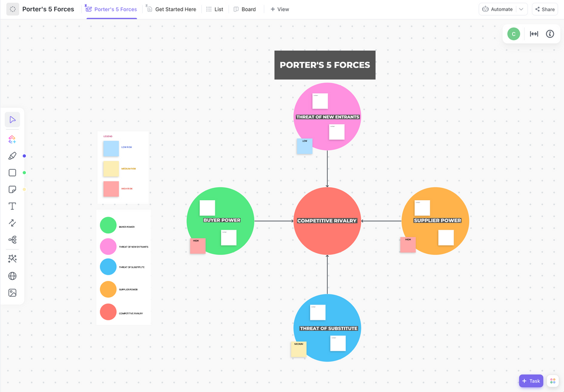Open the mind map tool

click(12, 240)
